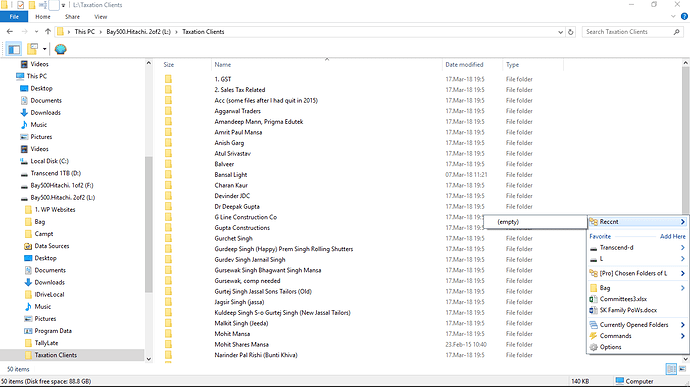Go back using the Back arrow
The width and height of the screenshot is (690, 387).
(10, 32)
